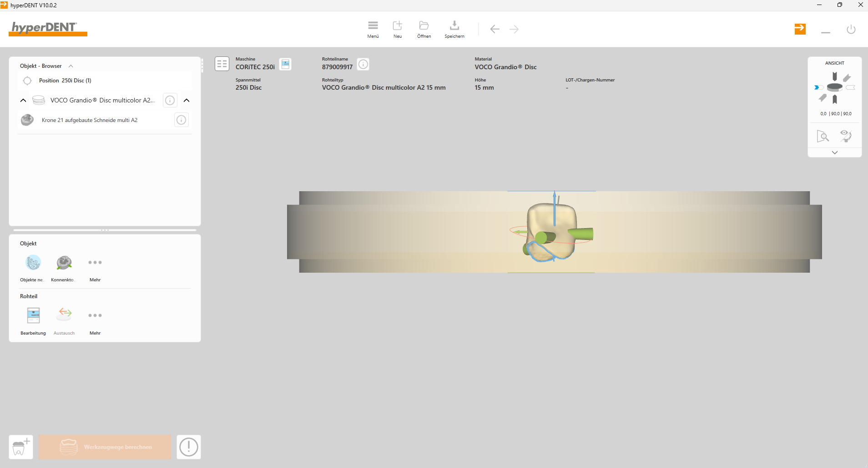
Task: Toggle the object visibility eye icon
Action: pos(846,136)
